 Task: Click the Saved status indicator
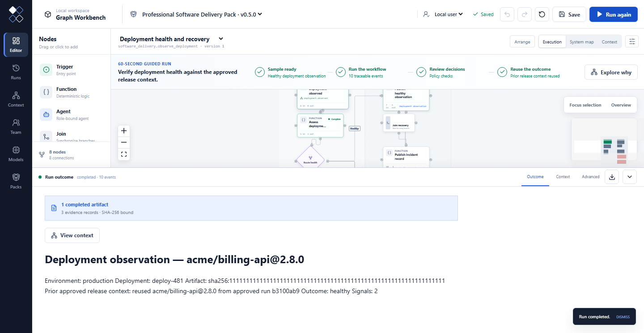coord(483,14)
